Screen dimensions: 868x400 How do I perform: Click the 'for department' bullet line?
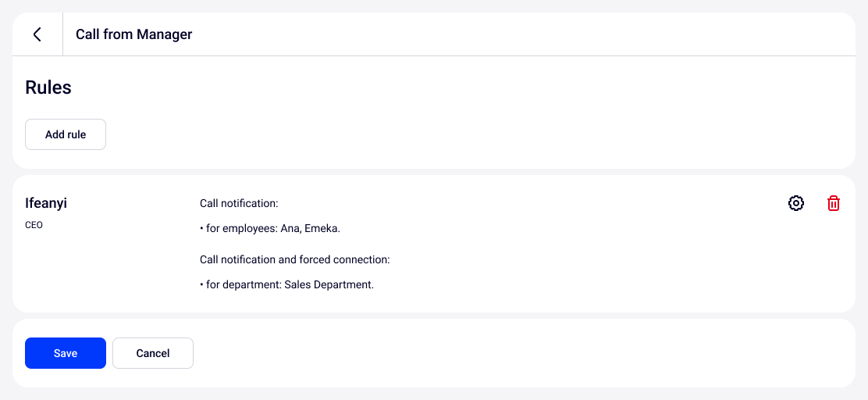pos(286,285)
